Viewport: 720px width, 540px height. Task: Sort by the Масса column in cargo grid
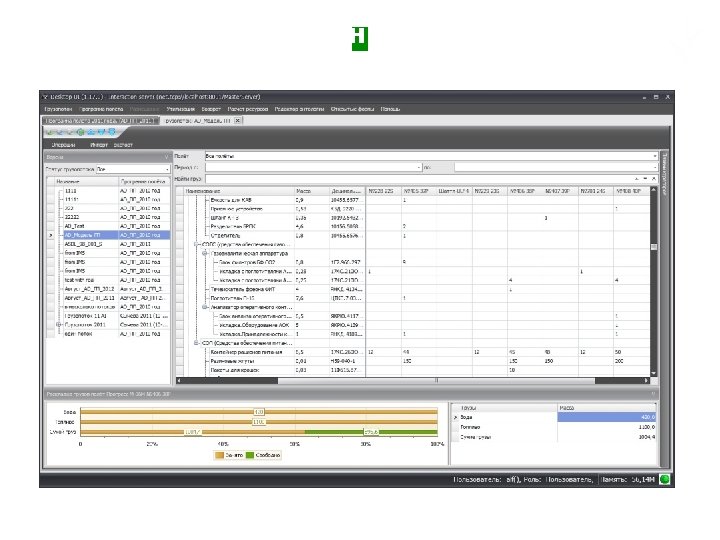tap(311, 191)
